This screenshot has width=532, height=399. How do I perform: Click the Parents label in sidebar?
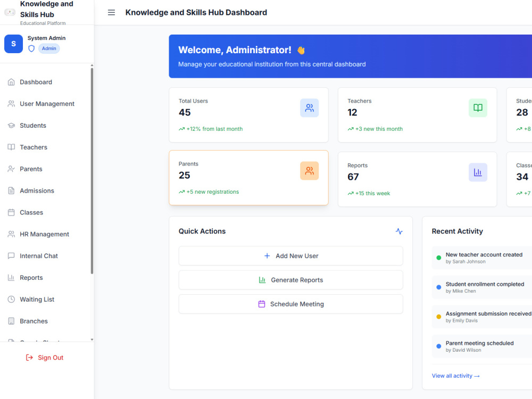click(31, 169)
